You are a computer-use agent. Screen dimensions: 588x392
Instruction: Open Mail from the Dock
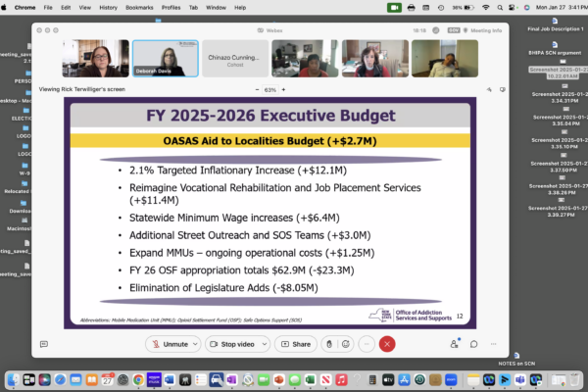coord(75,380)
